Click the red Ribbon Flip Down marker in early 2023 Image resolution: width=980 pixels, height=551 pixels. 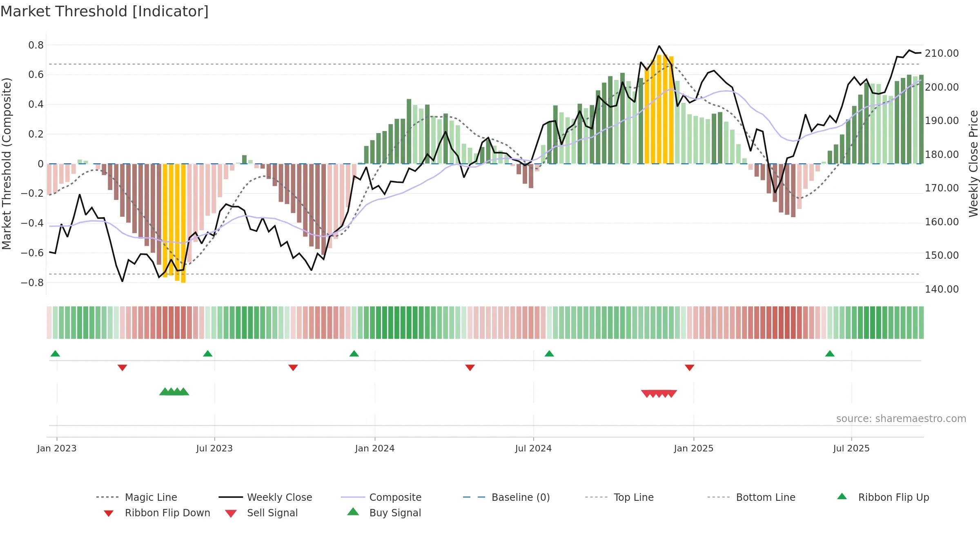tap(122, 367)
